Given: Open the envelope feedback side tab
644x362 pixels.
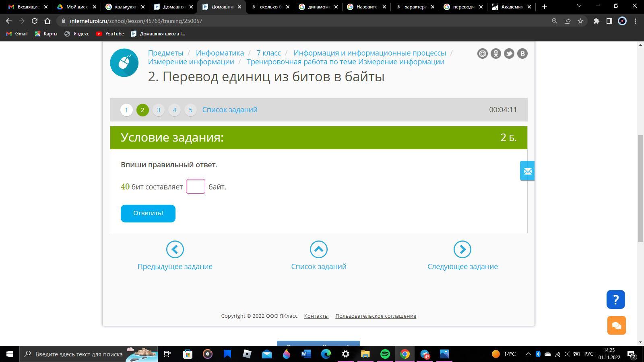Looking at the screenshot, I should click(527, 171).
